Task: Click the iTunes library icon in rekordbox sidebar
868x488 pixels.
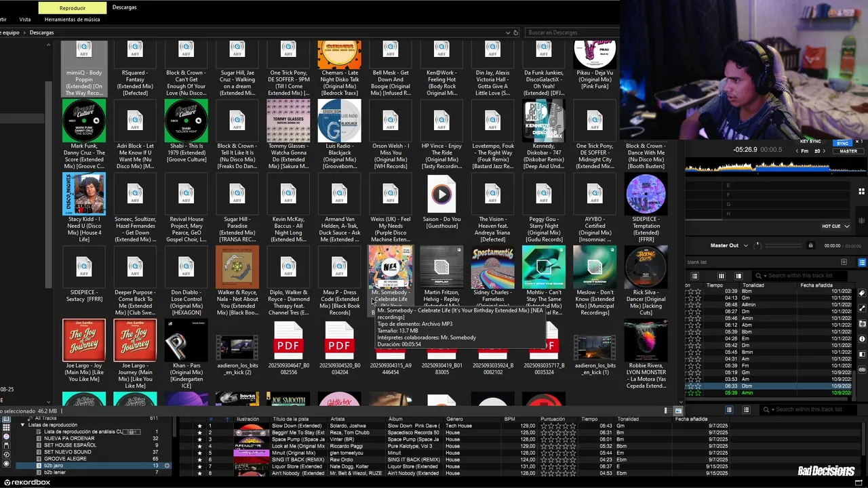Action: pos(6,436)
